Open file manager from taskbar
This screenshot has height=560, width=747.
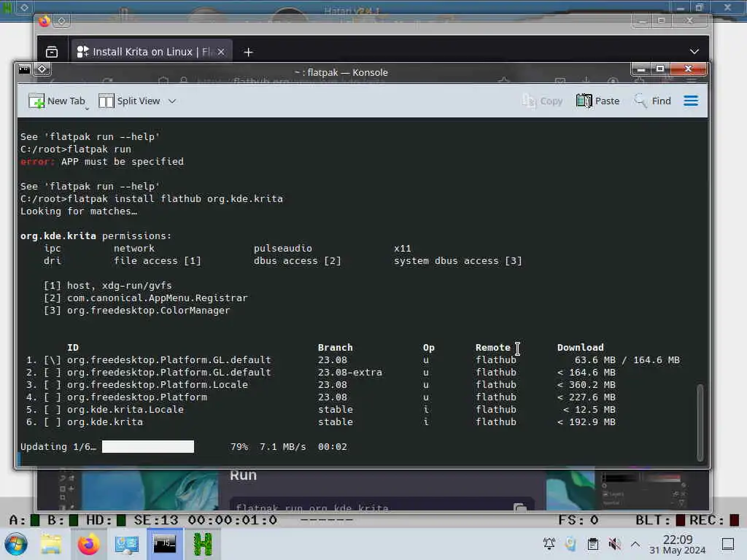pos(50,544)
